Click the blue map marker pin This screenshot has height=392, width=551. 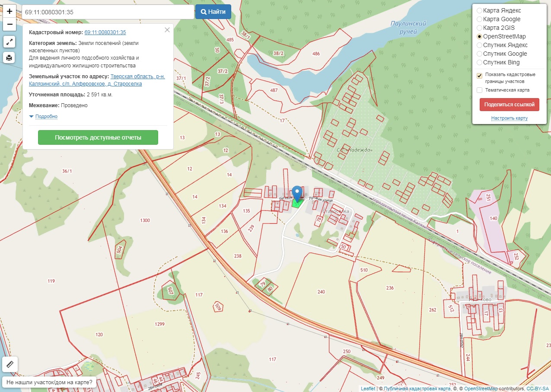coord(297,193)
